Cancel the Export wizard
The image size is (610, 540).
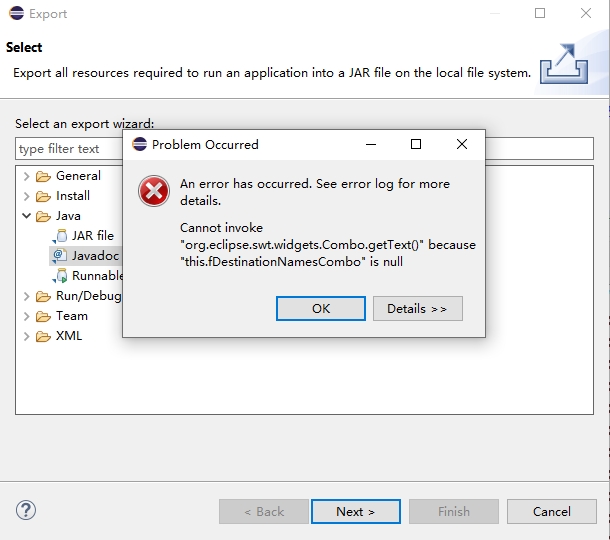coord(552,512)
